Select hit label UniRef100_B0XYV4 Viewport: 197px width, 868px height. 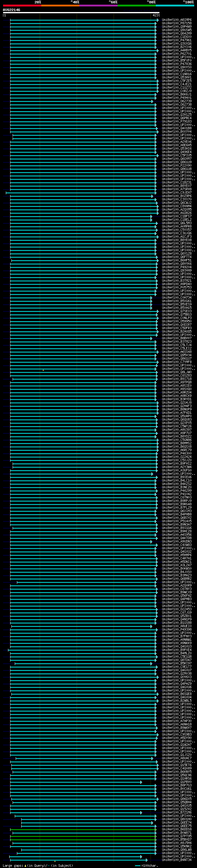coord(177,131)
